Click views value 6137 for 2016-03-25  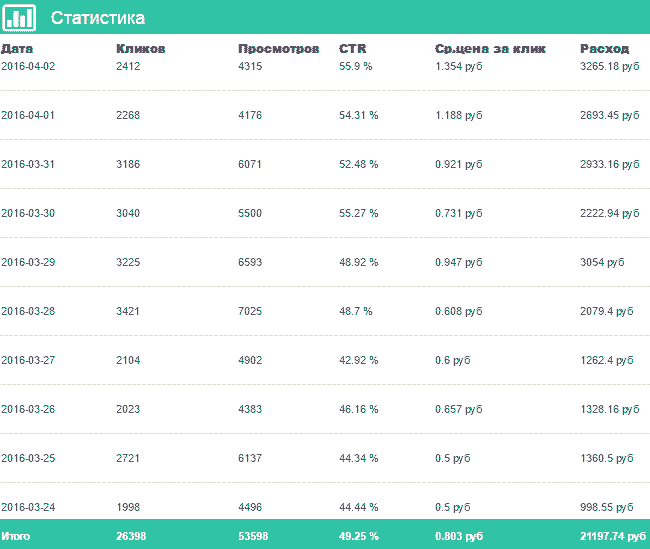250,458
